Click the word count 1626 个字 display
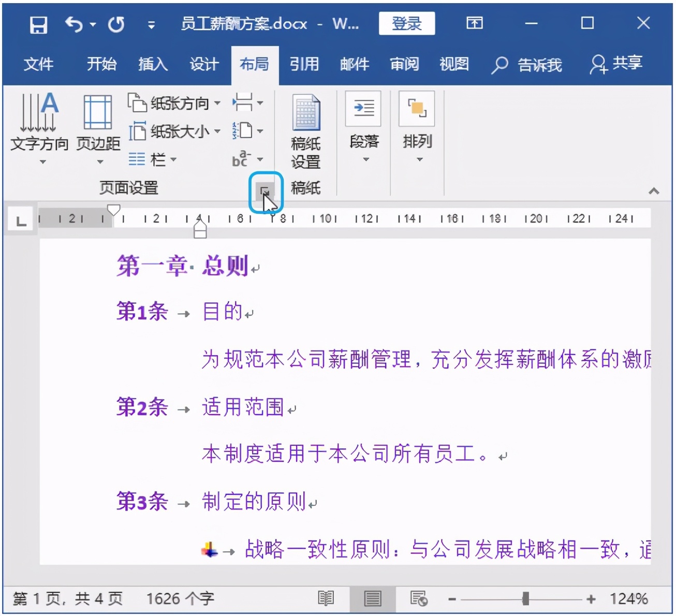Image resolution: width=676 pixels, height=616 pixels. tap(180, 598)
